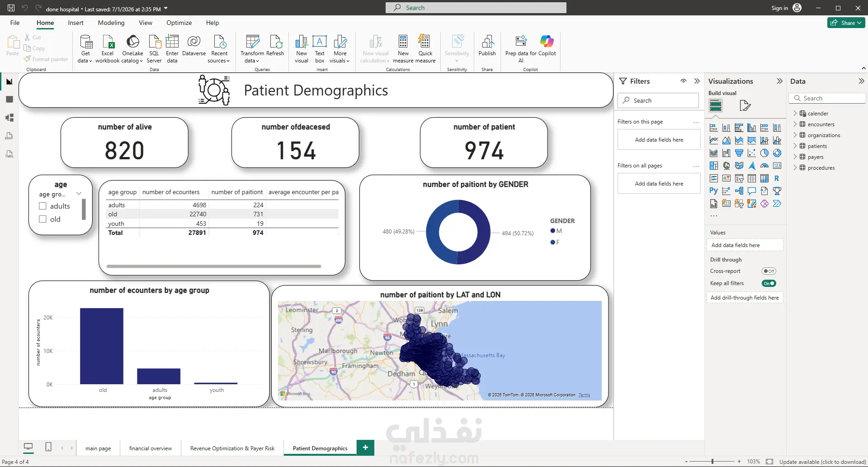This screenshot has height=467, width=868.
Task: Check the adults age group checkbox
Action: tap(43, 206)
